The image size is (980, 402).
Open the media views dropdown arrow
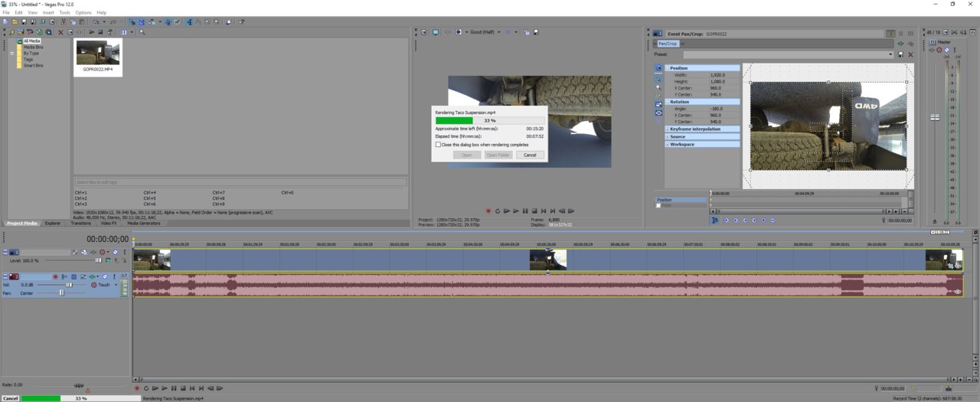click(x=132, y=32)
